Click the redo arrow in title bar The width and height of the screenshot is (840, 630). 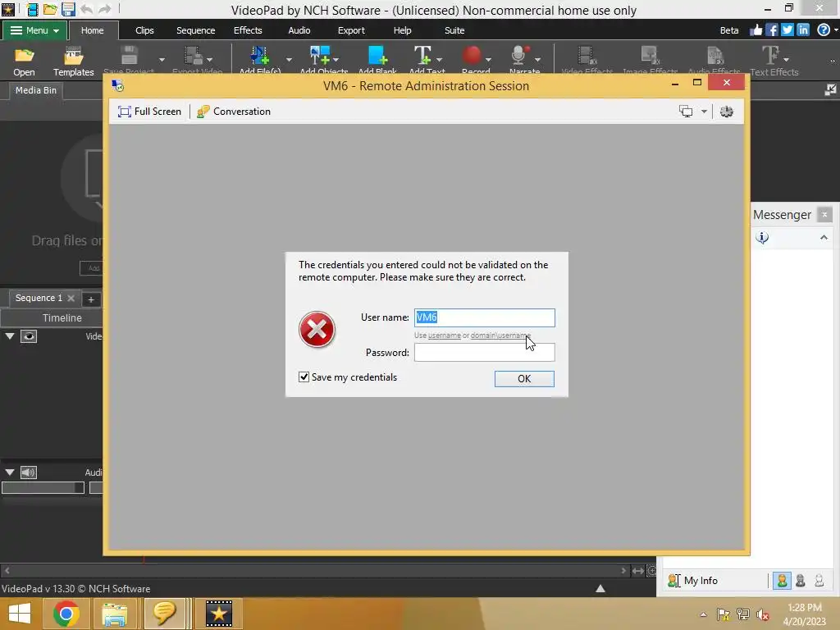(104, 9)
